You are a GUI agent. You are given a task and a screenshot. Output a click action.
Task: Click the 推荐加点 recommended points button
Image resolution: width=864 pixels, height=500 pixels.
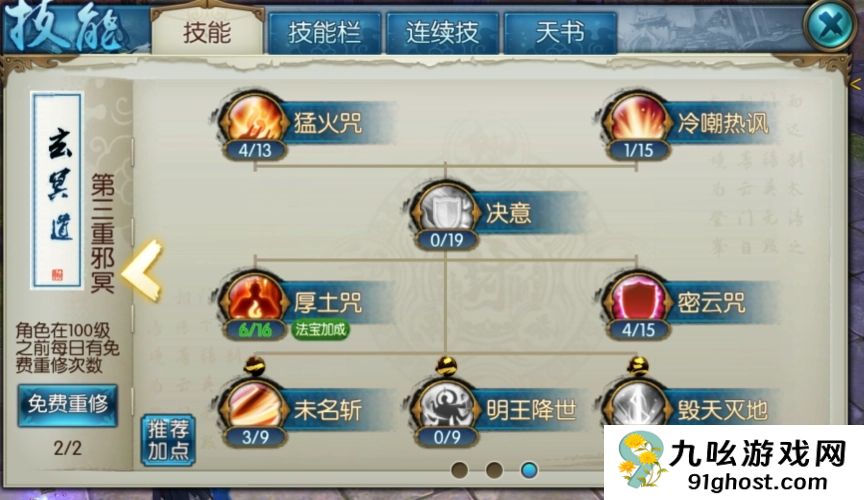[x=168, y=440]
